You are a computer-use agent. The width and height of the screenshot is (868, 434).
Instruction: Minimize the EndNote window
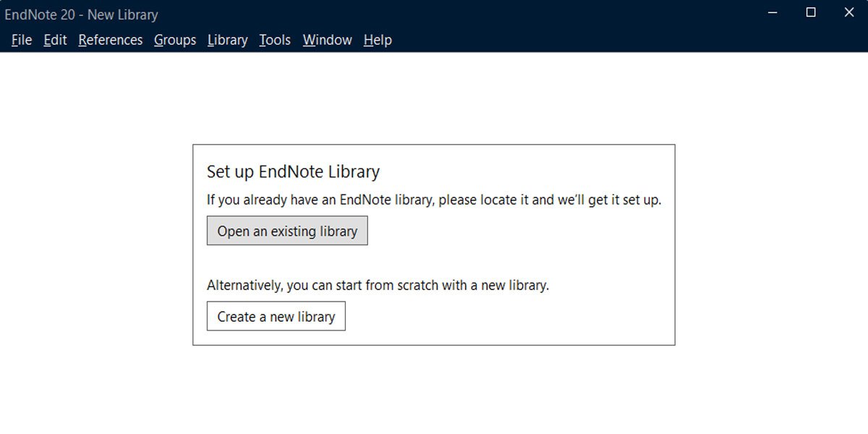[x=771, y=13]
